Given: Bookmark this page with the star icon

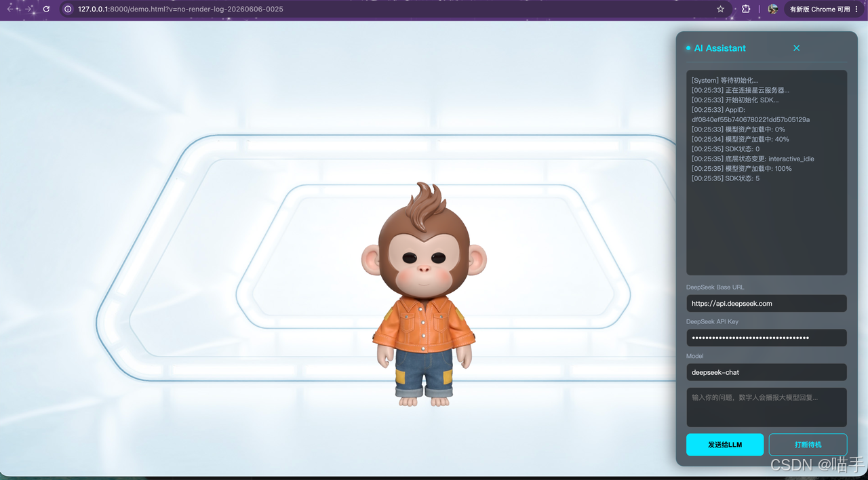Looking at the screenshot, I should (721, 9).
